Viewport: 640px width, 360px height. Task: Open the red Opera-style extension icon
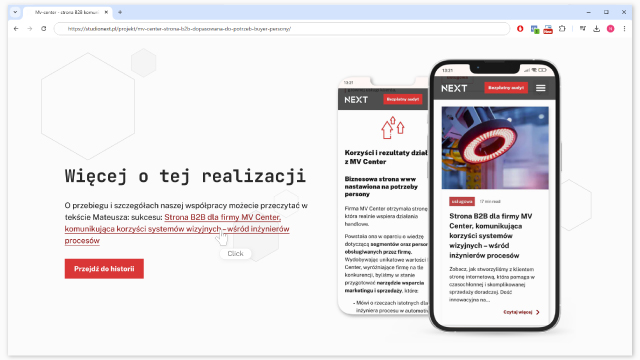pyautogui.click(x=520, y=29)
